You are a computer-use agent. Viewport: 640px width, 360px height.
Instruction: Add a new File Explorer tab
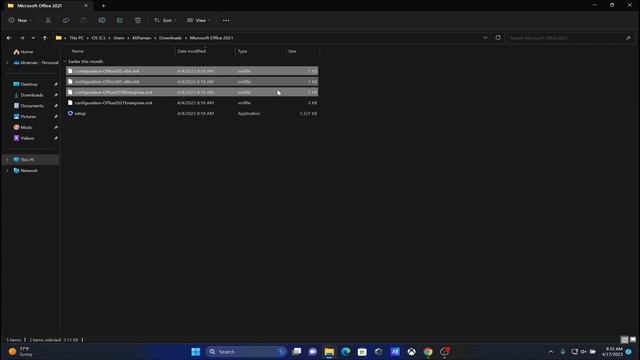[x=103, y=6]
